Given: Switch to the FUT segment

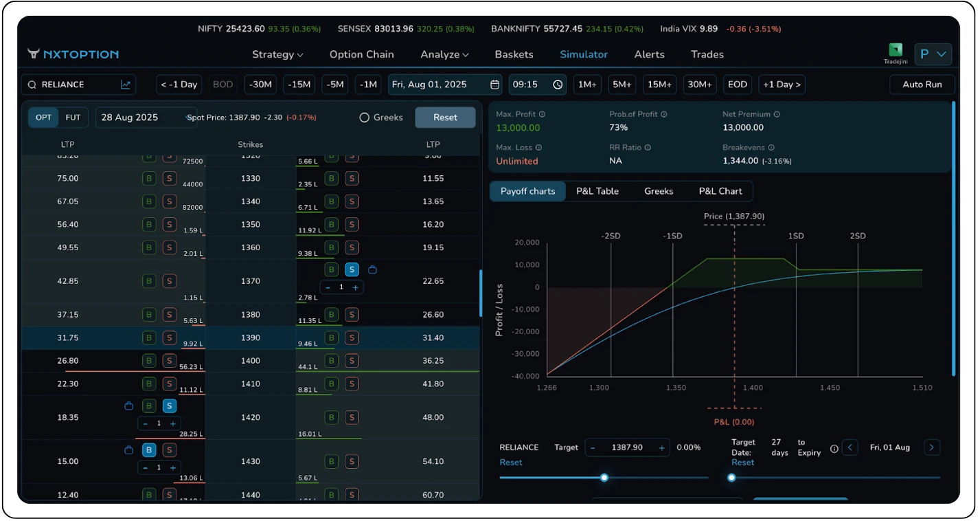Looking at the screenshot, I should (73, 118).
